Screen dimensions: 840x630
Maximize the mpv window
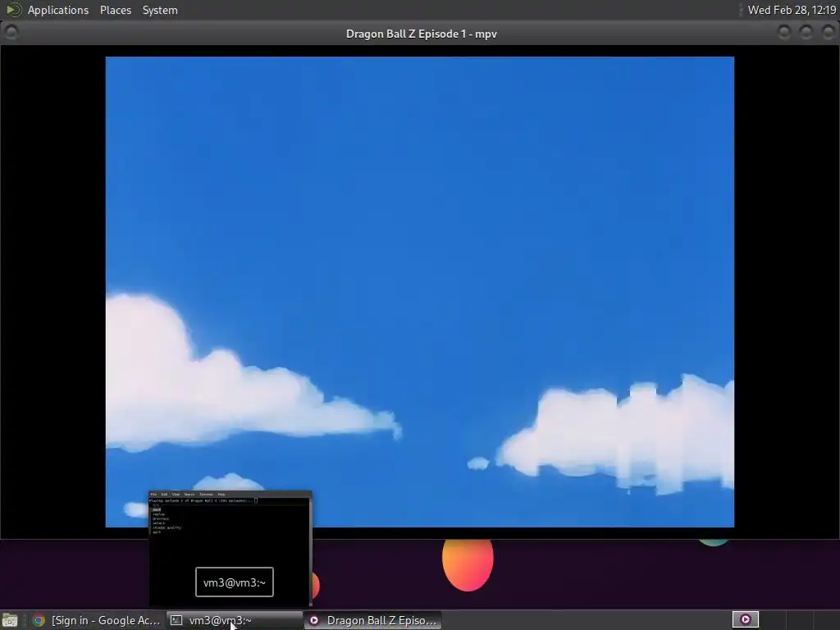(x=806, y=33)
